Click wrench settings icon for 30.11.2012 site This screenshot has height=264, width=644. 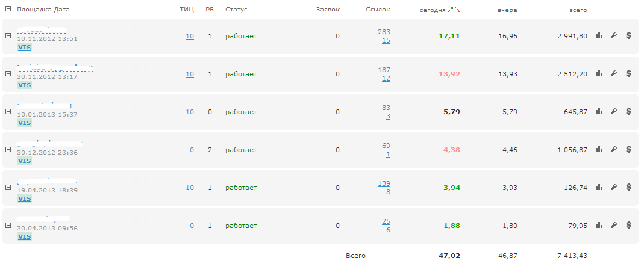click(614, 74)
